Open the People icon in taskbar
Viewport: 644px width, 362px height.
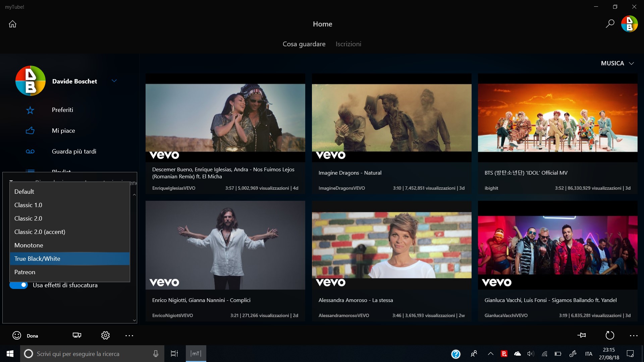[x=474, y=354]
